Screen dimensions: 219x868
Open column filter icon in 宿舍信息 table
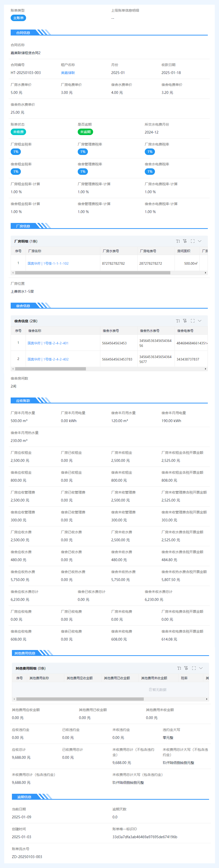click(185, 321)
